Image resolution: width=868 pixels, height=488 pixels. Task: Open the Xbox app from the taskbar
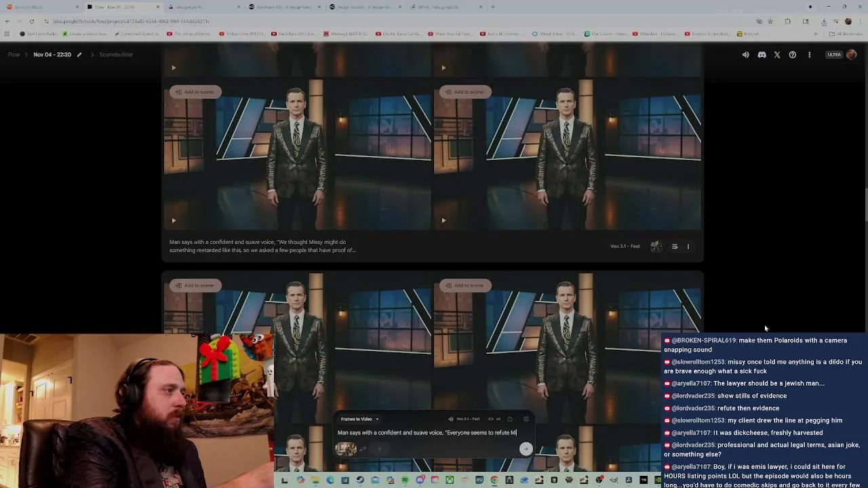(450, 481)
